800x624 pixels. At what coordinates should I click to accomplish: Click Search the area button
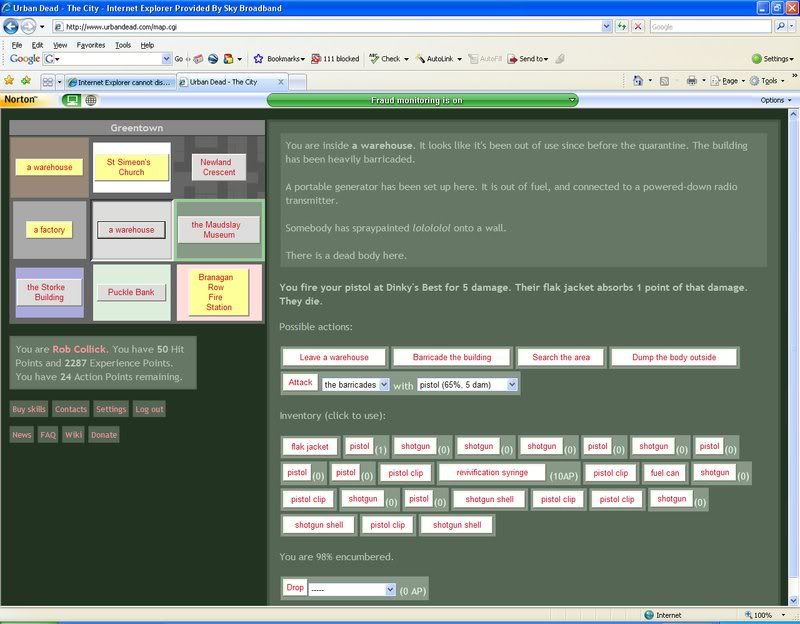coord(561,357)
